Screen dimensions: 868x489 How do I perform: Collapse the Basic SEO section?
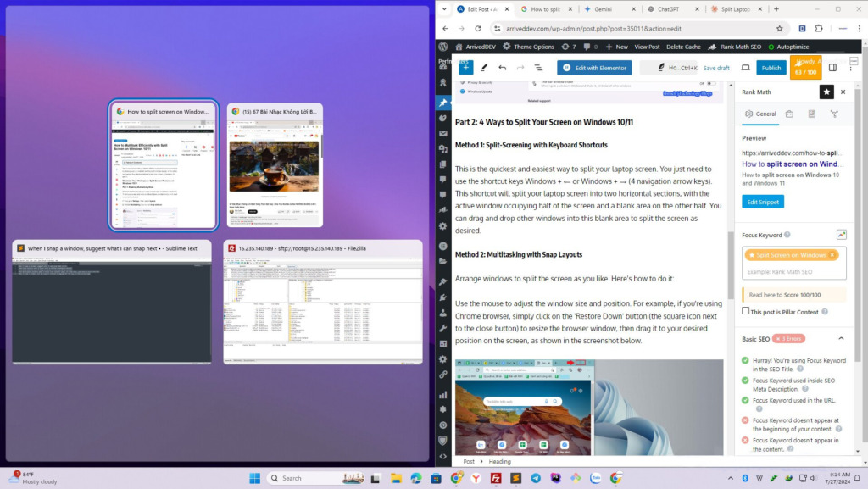840,338
